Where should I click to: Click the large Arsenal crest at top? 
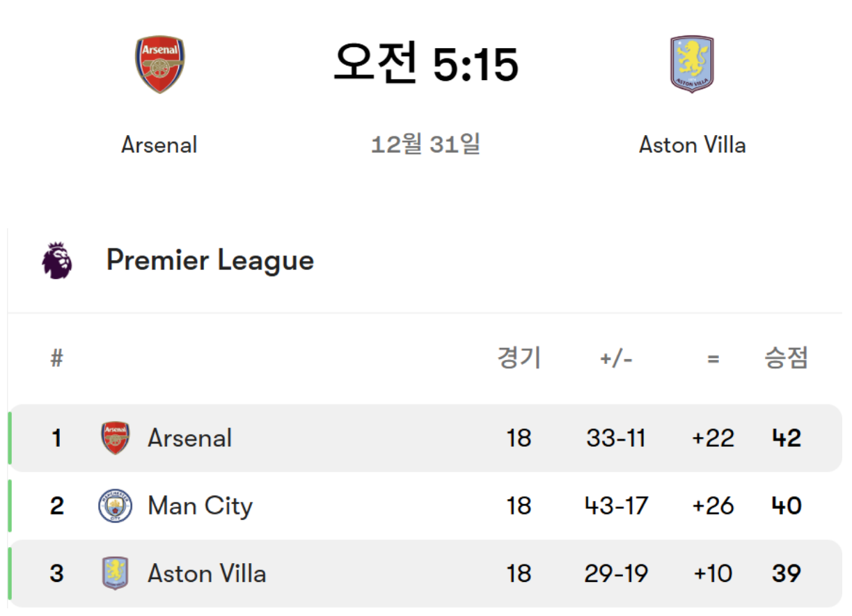pos(159,65)
